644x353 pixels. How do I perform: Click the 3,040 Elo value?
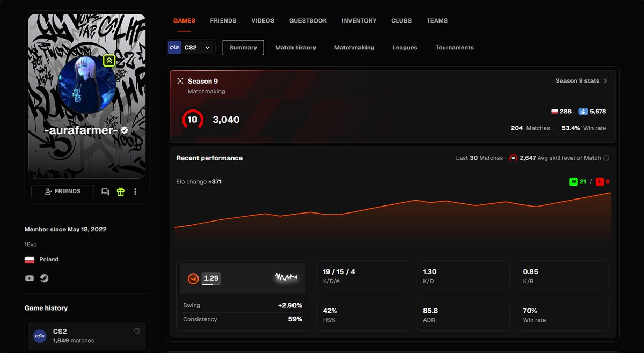(x=226, y=120)
